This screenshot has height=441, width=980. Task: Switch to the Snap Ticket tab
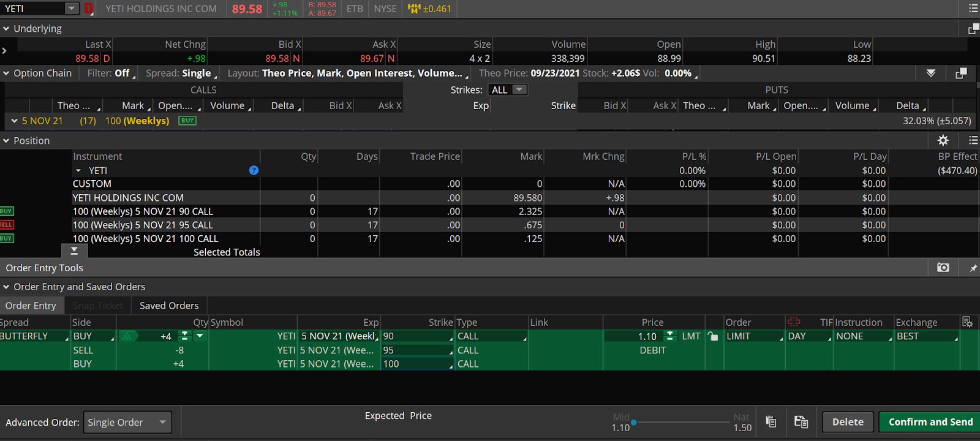point(98,305)
